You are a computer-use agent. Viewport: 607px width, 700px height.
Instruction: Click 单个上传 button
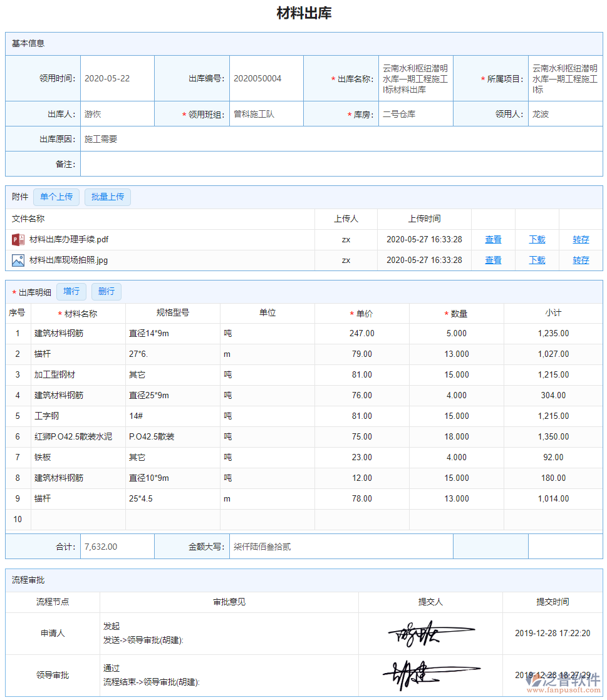point(56,197)
